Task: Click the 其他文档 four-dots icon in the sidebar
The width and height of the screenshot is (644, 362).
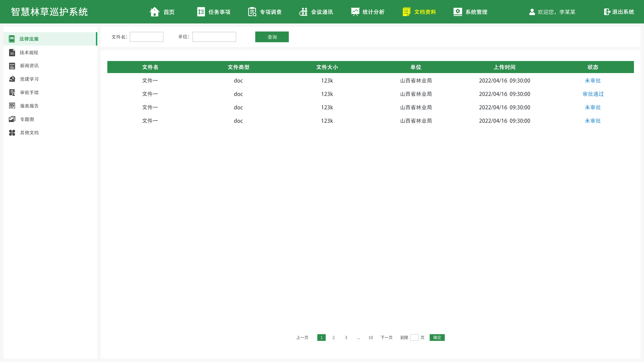Action: pos(12,133)
